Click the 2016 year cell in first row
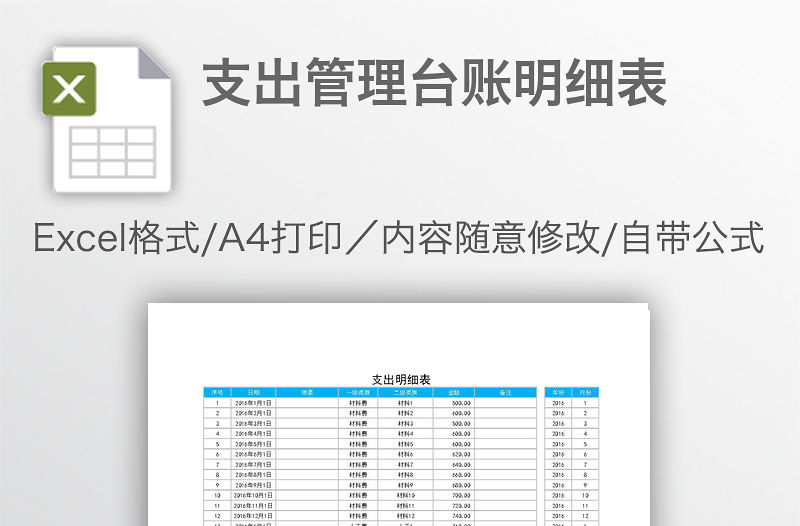This screenshot has width=800, height=526. tap(558, 403)
